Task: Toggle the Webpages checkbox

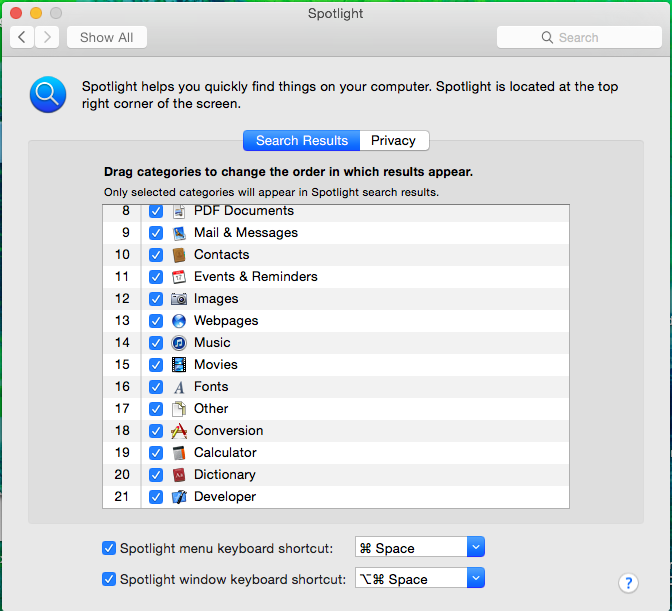Action: pos(156,321)
